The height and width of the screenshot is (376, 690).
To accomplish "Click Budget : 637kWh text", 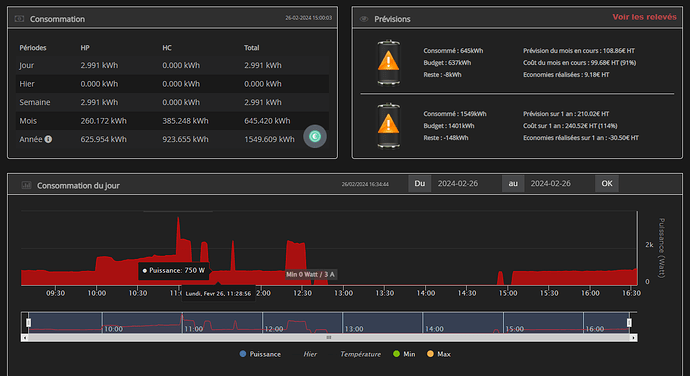I will 447,63.
